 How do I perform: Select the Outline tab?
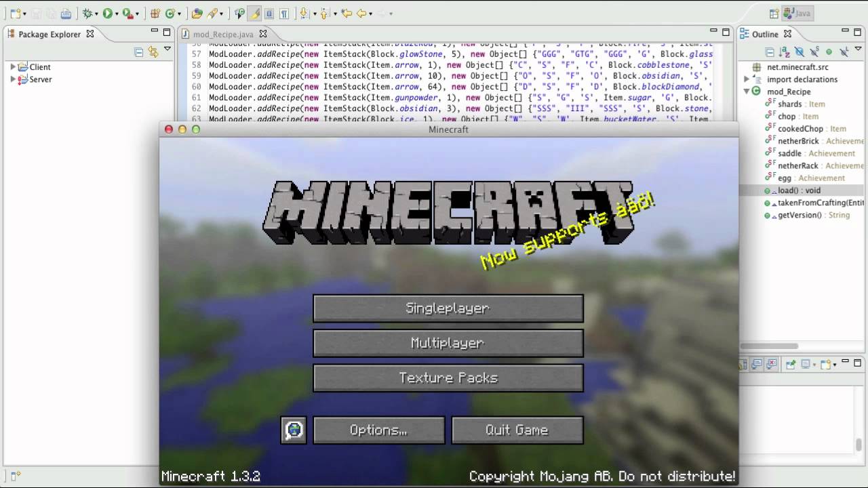[x=765, y=34]
